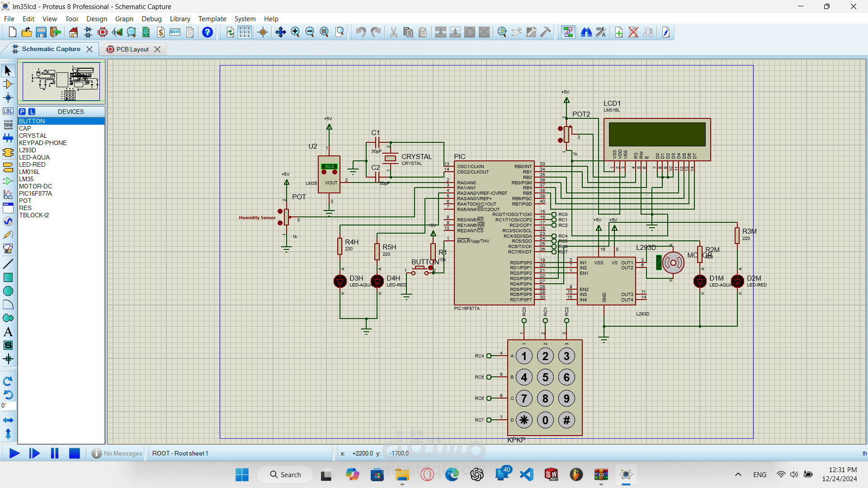This screenshot has width=868, height=488.
Task: Run the Electrical Rules Check
Action: (665, 32)
